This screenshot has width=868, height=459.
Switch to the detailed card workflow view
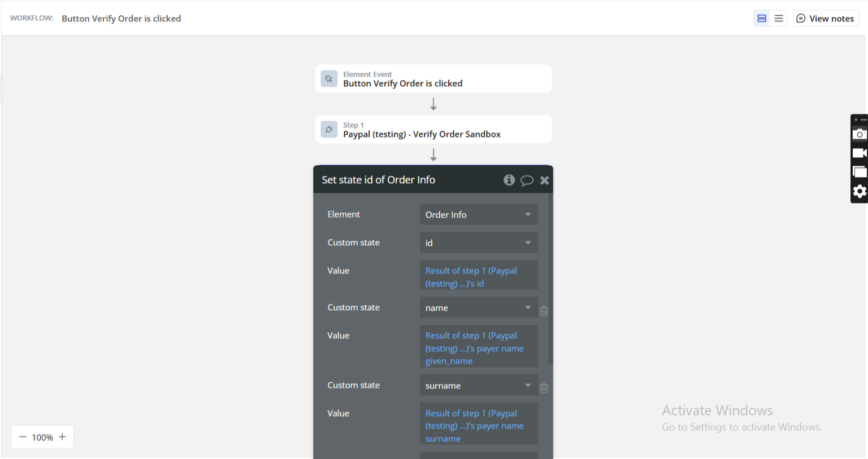pos(761,19)
